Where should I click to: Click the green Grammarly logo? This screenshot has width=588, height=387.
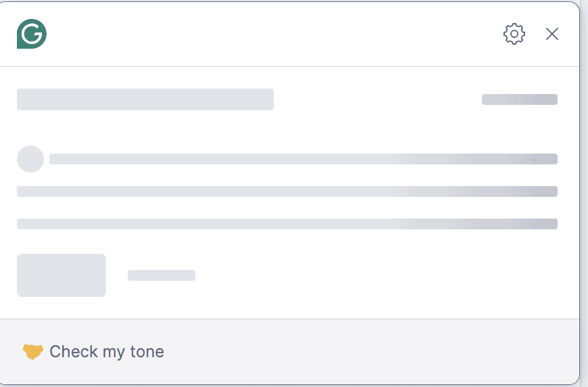pyautogui.click(x=32, y=34)
